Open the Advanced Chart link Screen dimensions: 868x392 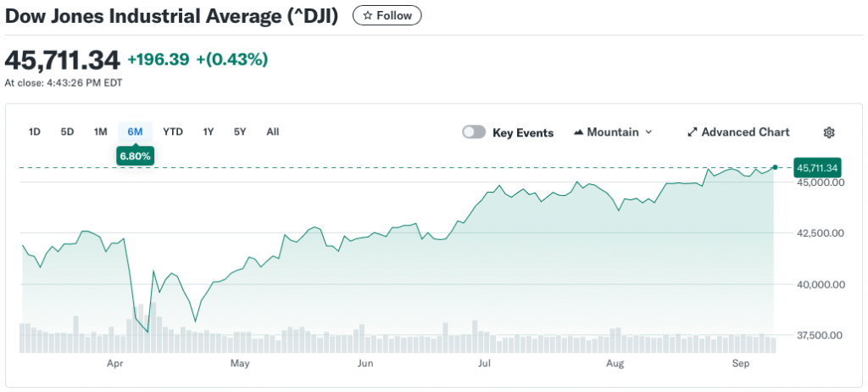coord(745,132)
